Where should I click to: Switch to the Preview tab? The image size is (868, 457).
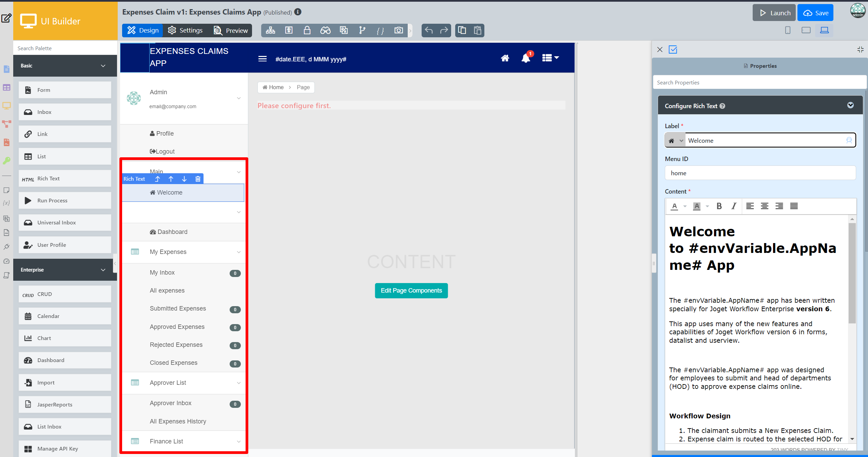(x=231, y=31)
